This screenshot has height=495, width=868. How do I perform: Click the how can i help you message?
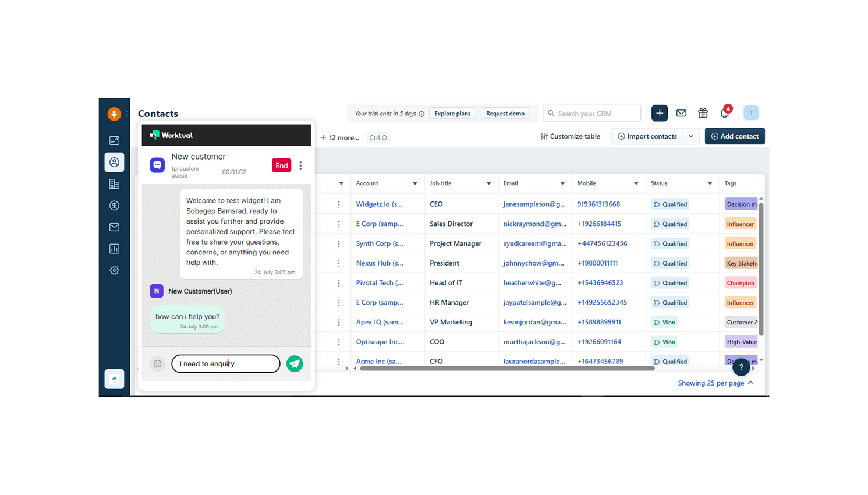187,320
